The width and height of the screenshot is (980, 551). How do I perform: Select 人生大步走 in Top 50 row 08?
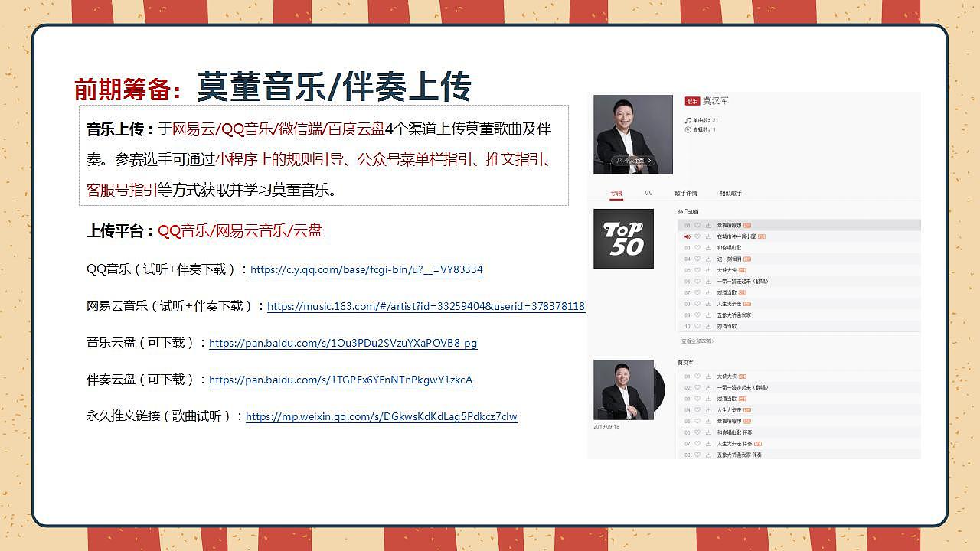coord(730,304)
